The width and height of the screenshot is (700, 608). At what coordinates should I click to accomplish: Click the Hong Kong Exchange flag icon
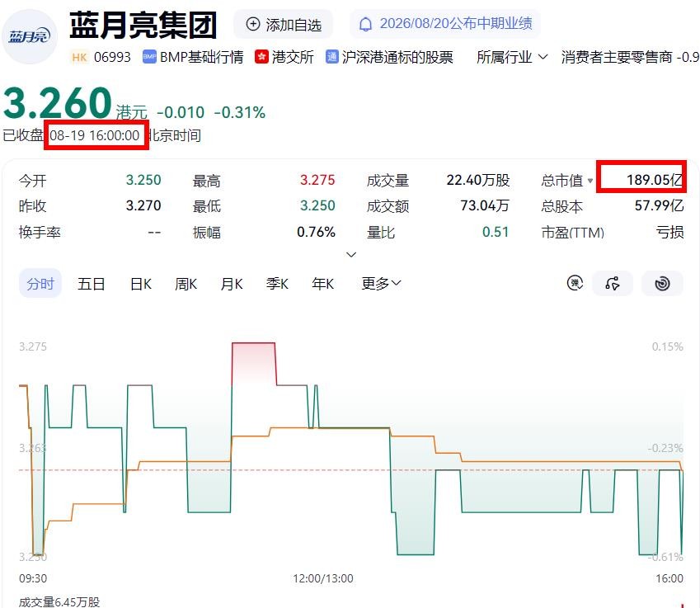261,57
